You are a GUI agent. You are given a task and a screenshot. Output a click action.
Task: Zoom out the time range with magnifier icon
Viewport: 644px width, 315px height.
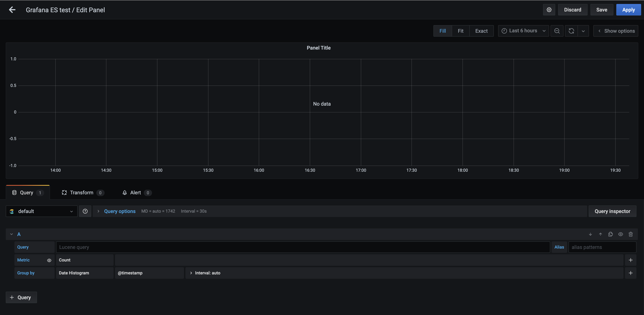tap(557, 31)
